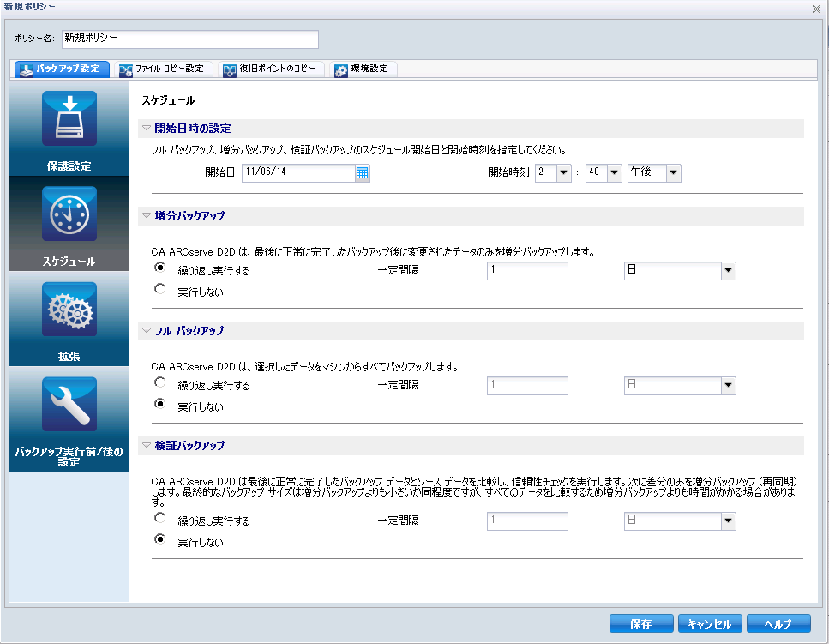This screenshot has width=829, height=644.
Task: Open フル バックアップ interval unit dropdown
Action: click(x=728, y=385)
